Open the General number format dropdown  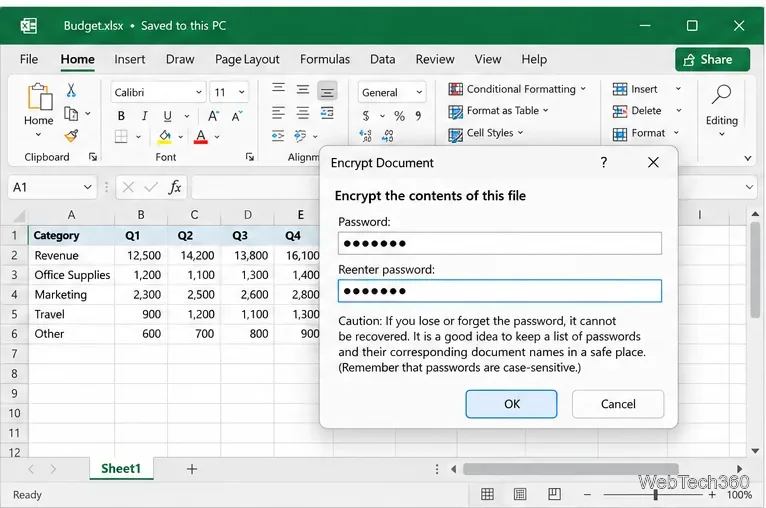coord(419,92)
